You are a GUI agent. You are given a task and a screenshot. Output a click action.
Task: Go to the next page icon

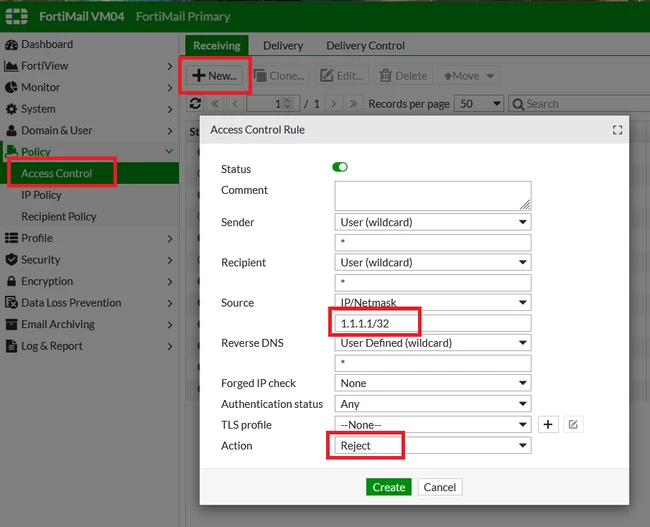pyautogui.click(x=334, y=104)
